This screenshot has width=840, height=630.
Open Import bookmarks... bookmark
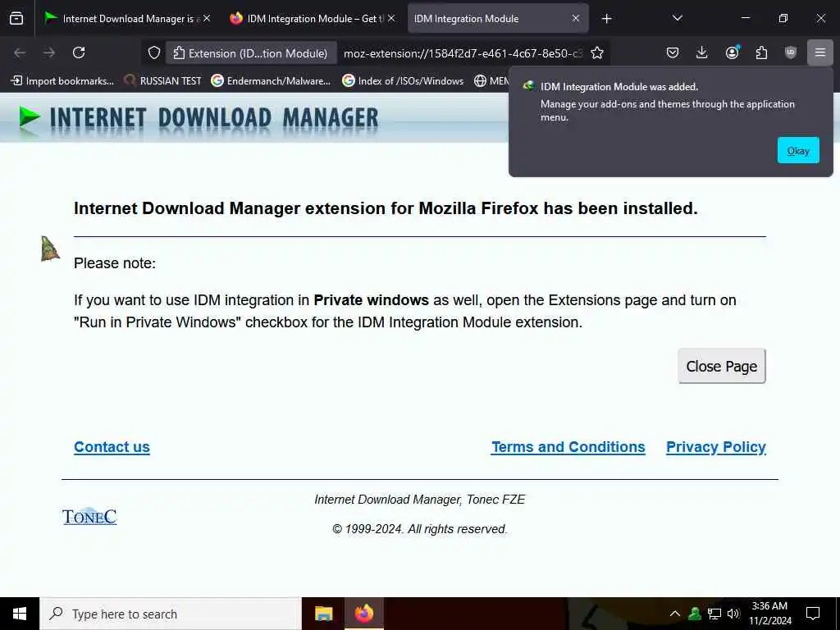(62, 81)
